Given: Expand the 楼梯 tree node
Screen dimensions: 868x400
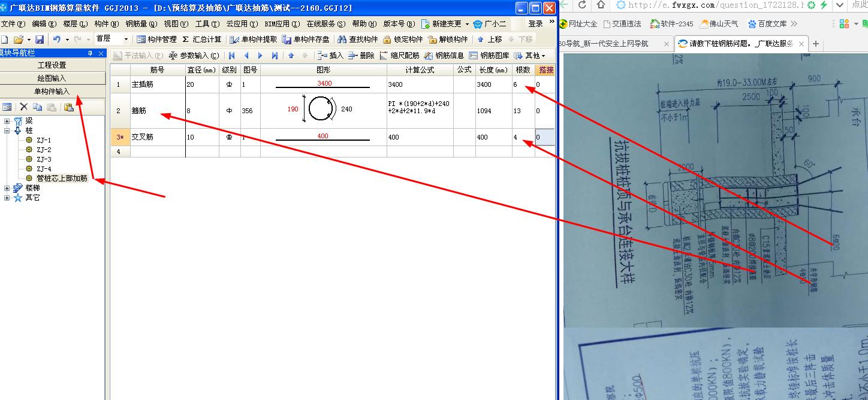Looking at the screenshot, I should 7,188.
